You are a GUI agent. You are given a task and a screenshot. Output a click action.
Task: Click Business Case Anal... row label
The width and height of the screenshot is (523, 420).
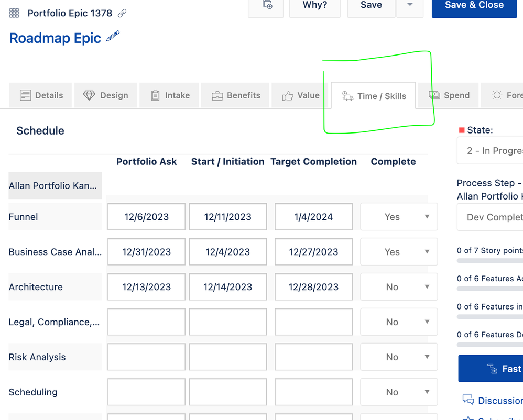[55, 252]
